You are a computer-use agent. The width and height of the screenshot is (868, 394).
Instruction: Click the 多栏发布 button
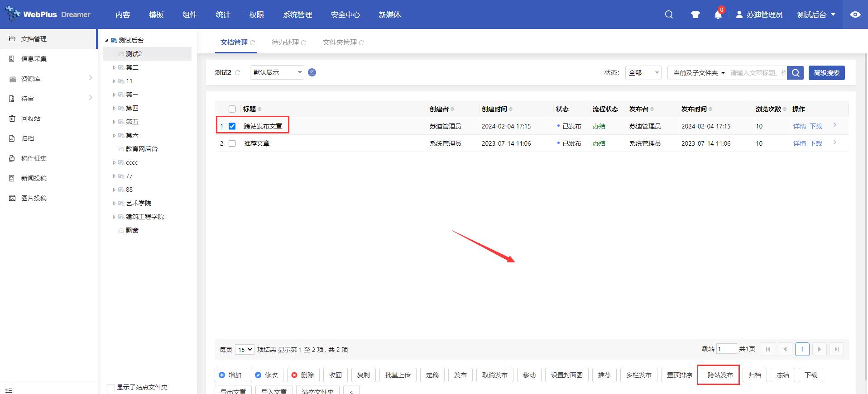tap(639, 375)
